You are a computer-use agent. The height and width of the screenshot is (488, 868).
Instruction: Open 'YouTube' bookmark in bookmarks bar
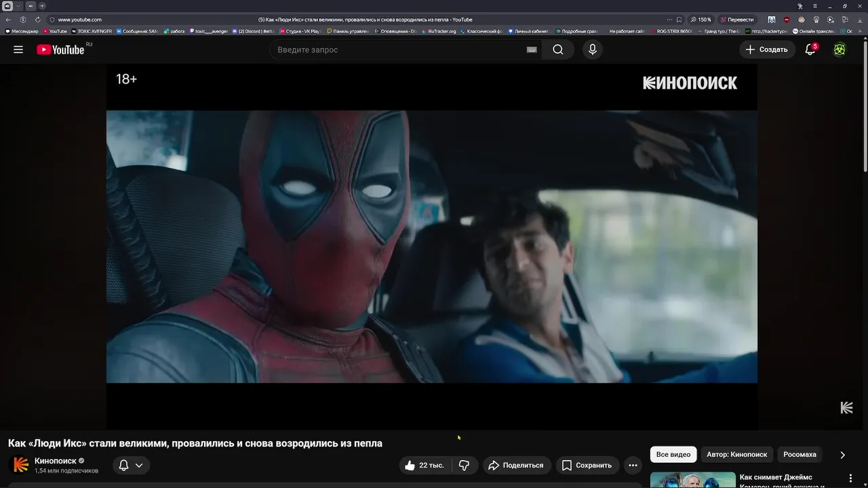click(56, 31)
